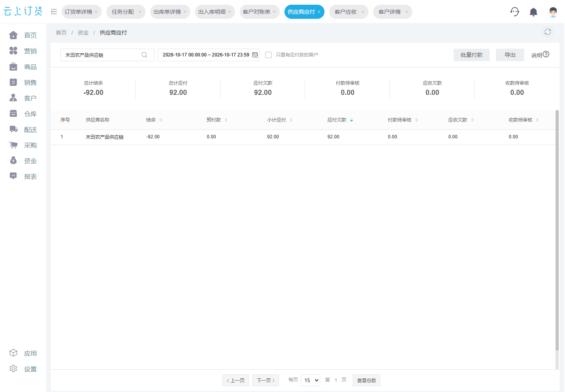Click the search magnifier icon

click(144, 55)
